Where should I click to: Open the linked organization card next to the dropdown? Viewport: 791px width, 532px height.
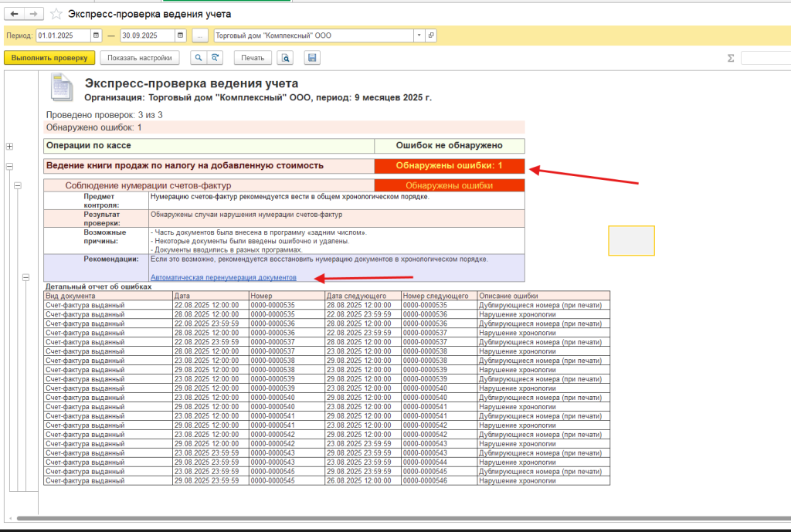431,36
